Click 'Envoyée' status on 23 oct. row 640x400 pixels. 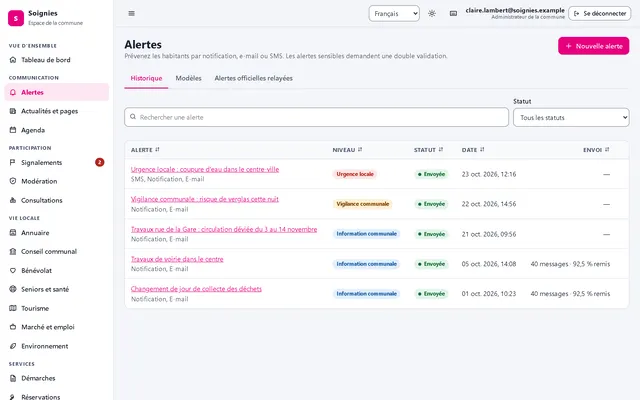(431, 174)
